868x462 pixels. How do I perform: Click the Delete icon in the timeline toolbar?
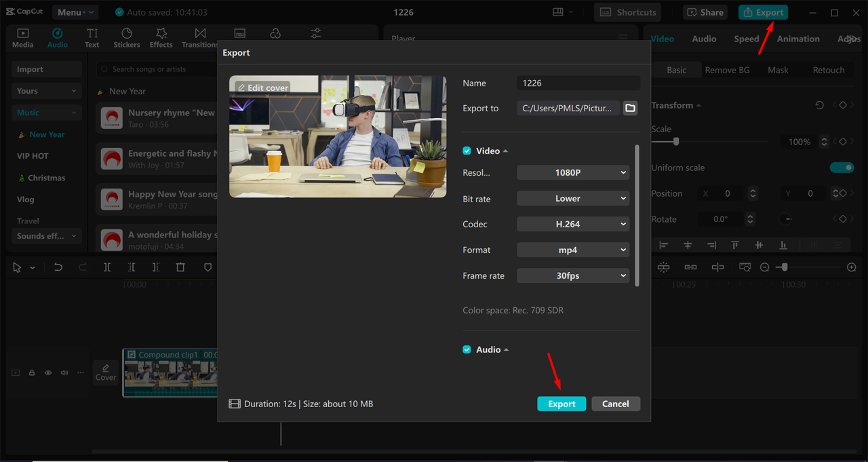180,267
